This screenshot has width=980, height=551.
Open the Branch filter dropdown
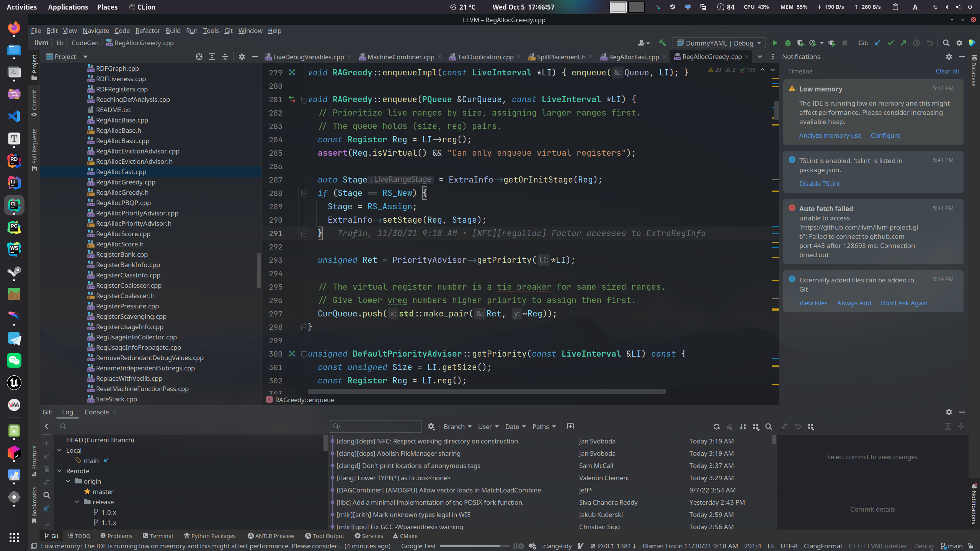coord(457,427)
